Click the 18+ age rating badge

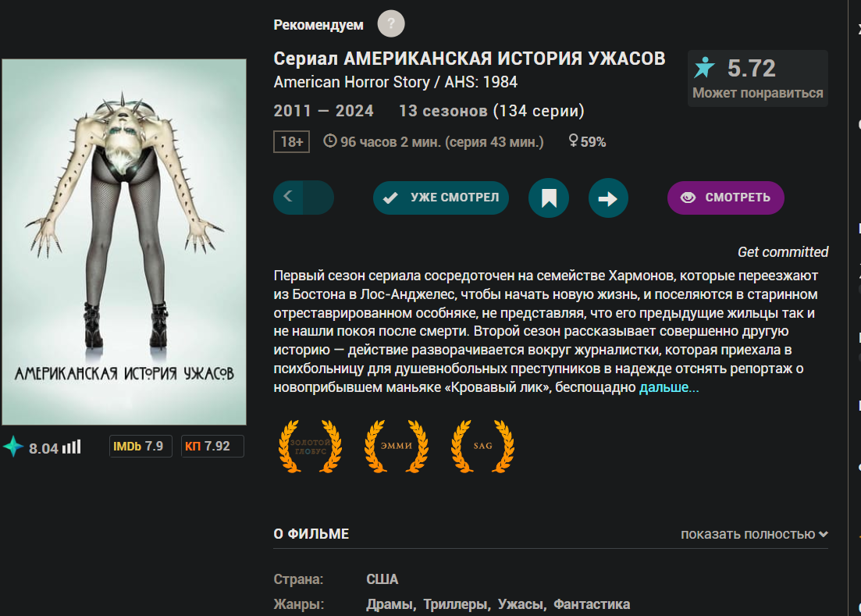click(x=292, y=141)
